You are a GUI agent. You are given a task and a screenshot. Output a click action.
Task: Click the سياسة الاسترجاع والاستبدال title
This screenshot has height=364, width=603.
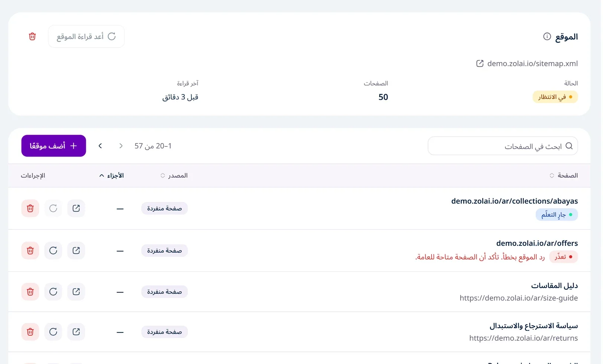click(x=534, y=326)
